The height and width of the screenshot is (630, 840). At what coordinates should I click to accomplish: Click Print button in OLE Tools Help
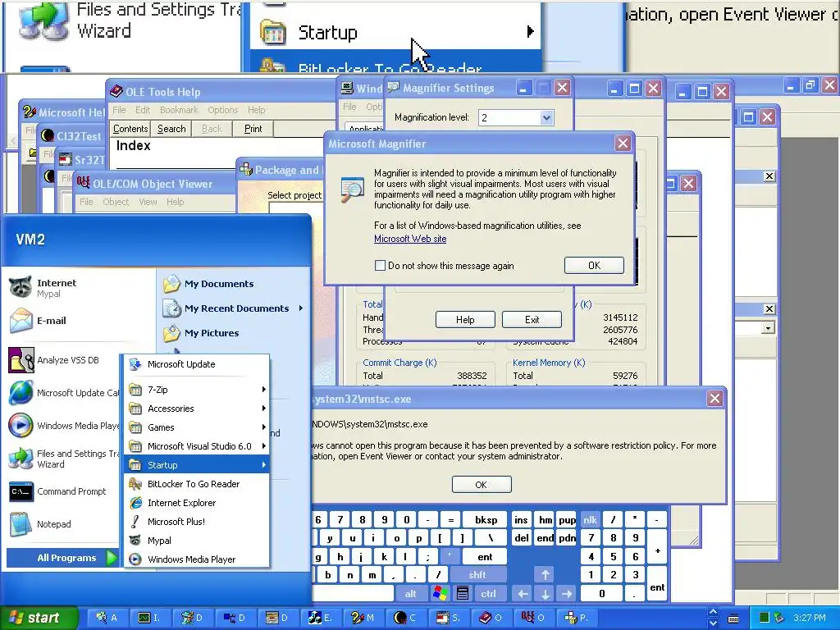click(x=253, y=129)
